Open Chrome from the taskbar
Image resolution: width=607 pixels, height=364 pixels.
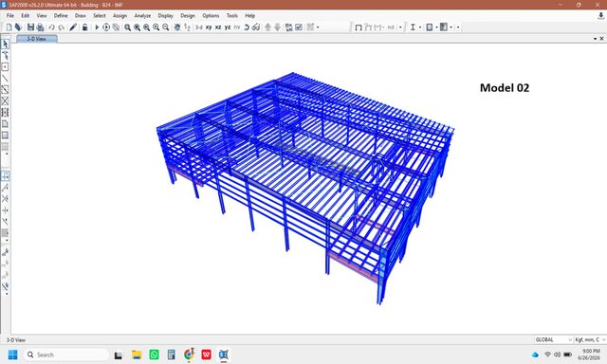click(189, 355)
